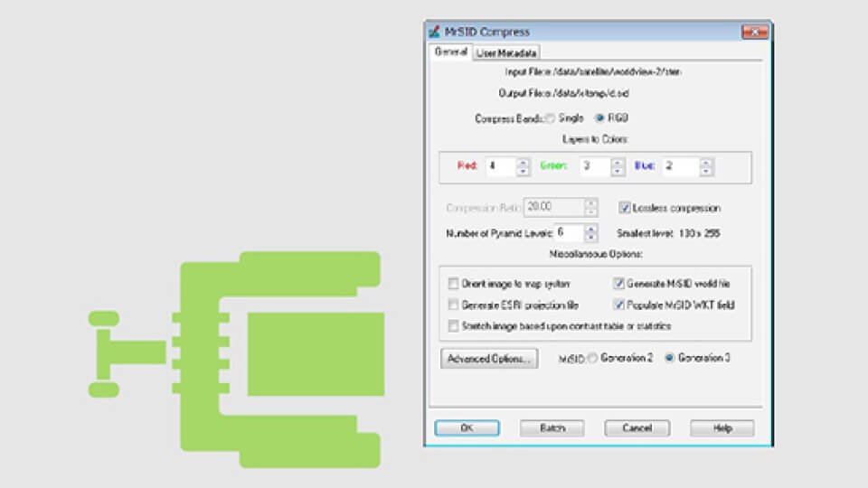
Task: Switch to the General tab
Action: tap(450, 52)
